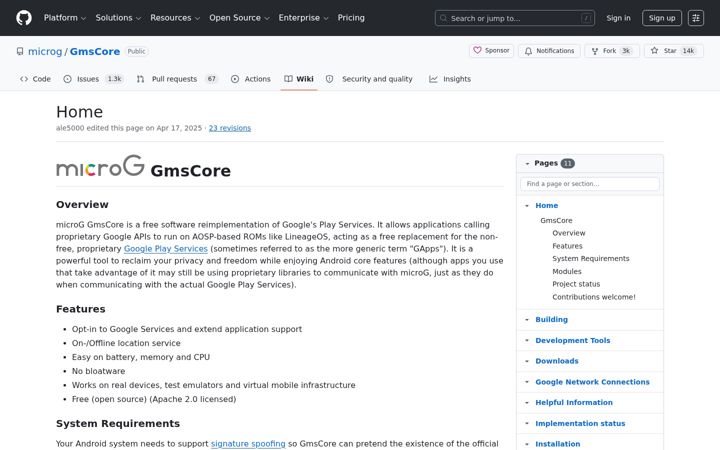Image resolution: width=720 pixels, height=450 pixels.
Task: Expand the Installation toggle arrow
Action: (527, 444)
